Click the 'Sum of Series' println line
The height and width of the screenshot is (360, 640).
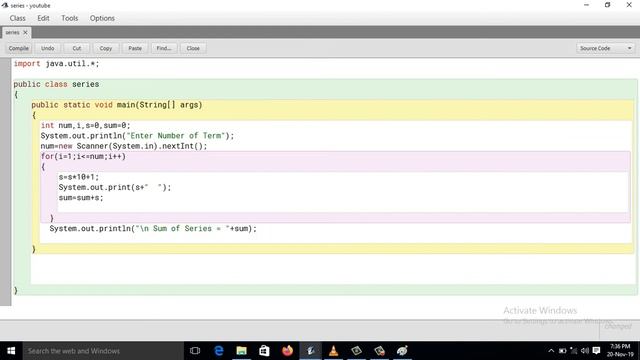[153, 229]
